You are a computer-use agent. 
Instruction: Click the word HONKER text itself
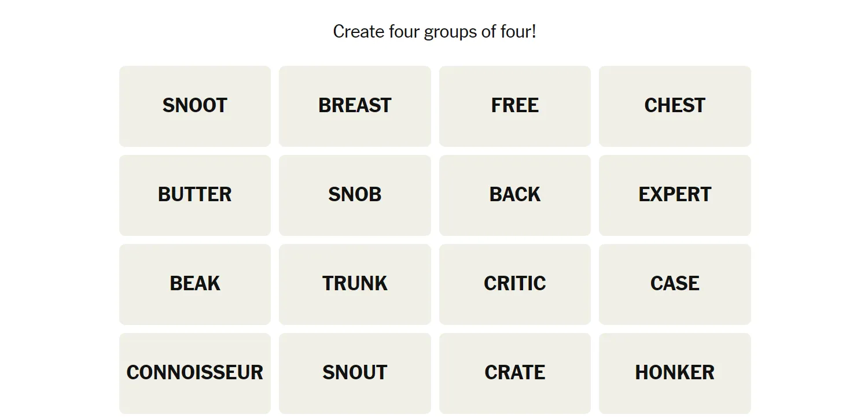675,372
